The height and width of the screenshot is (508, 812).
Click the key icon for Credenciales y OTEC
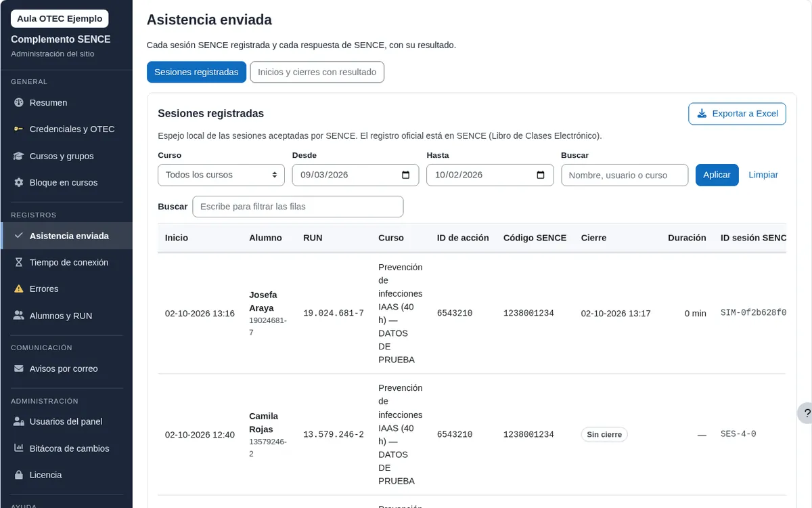point(19,129)
